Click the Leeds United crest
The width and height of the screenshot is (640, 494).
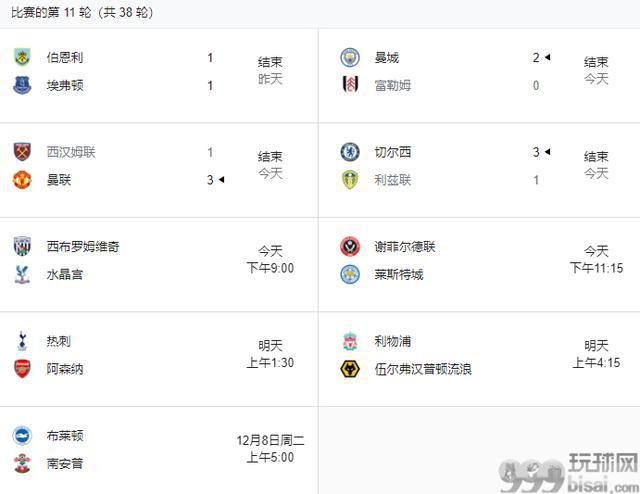click(x=350, y=180)
